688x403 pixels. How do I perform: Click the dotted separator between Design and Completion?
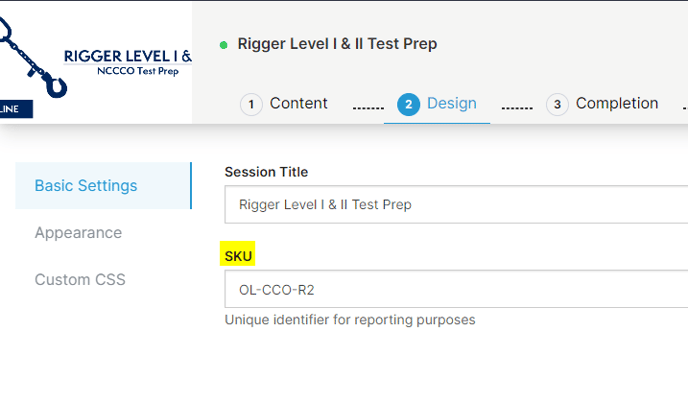pyautogui.click(x=516, y=106)
